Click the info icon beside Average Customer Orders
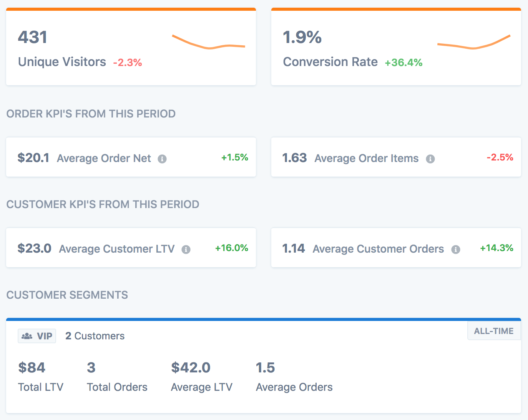This screenshot has height=420, width=528. [456, 250]
